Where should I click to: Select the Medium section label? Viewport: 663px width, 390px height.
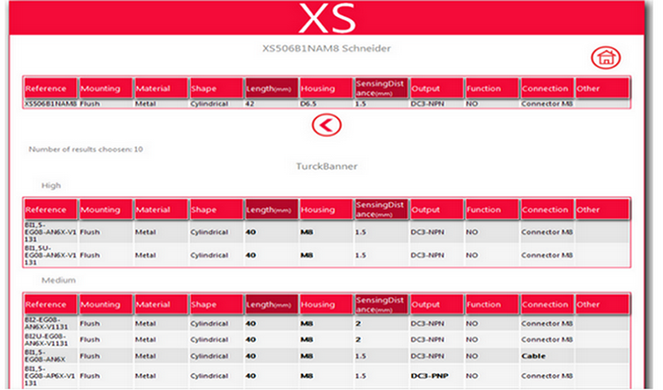pyautogui.click(x=58, y=280)
